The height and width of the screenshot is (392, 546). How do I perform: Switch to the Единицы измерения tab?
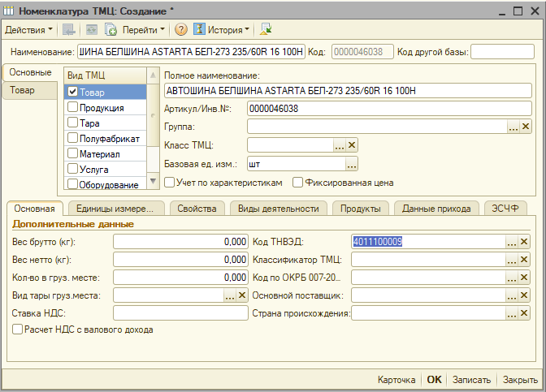pos(115,209)
